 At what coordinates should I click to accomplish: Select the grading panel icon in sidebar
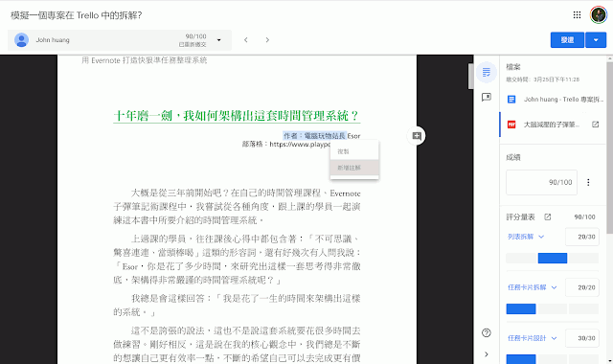coord(487,72)
